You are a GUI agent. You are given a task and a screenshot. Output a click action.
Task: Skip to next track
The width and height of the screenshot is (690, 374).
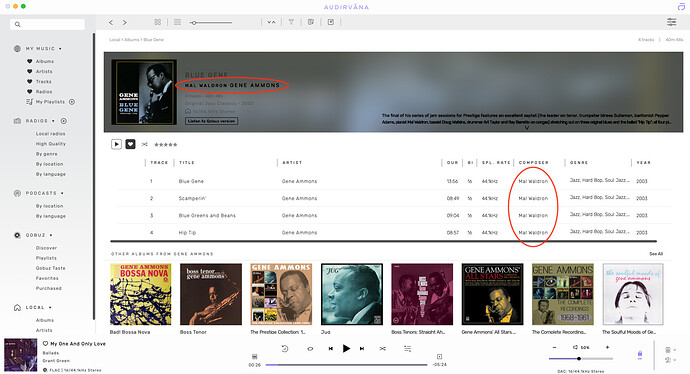click(x=362, y=348)
